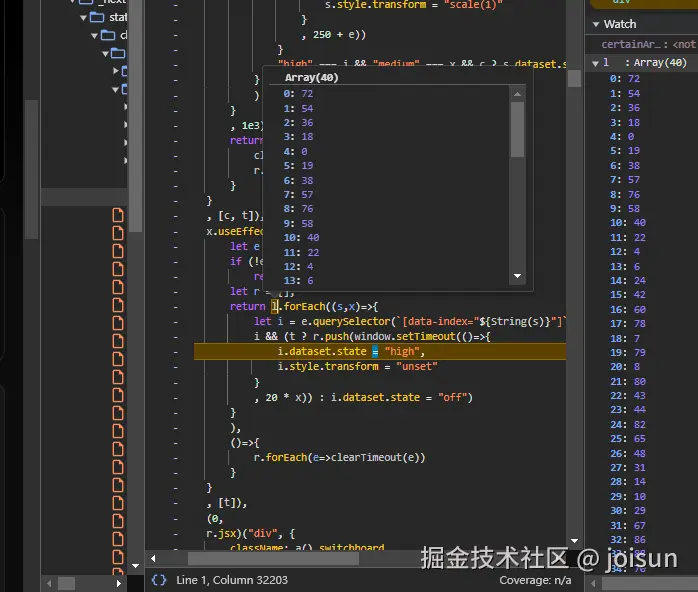Click entry 28: 14 in the Watch panel

pyautogui.click(x=628, y=482)
